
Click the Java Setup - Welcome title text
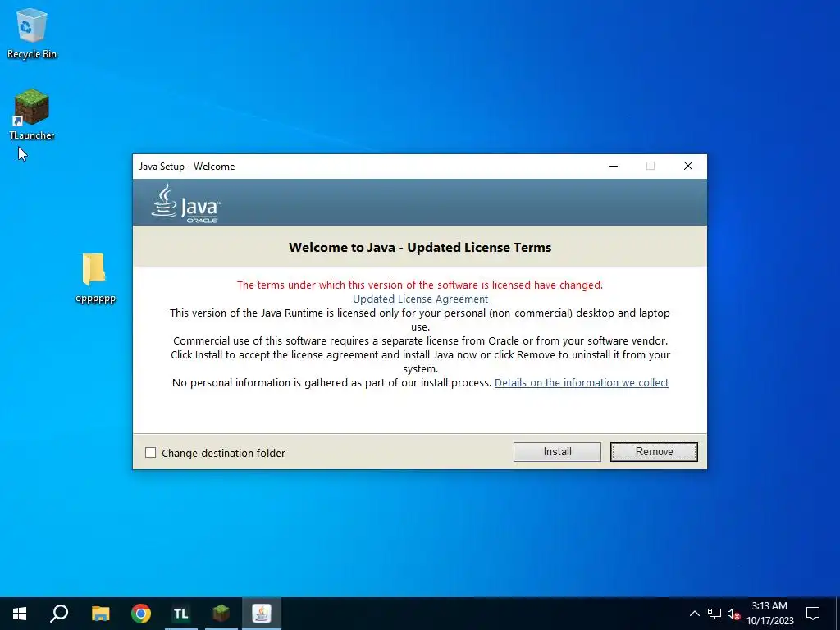pos(187,166)
